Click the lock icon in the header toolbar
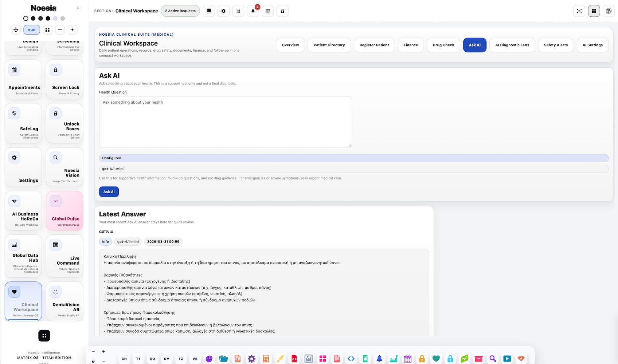The width and height of the screenshot is (618, 364). click(x=282, y=11)
